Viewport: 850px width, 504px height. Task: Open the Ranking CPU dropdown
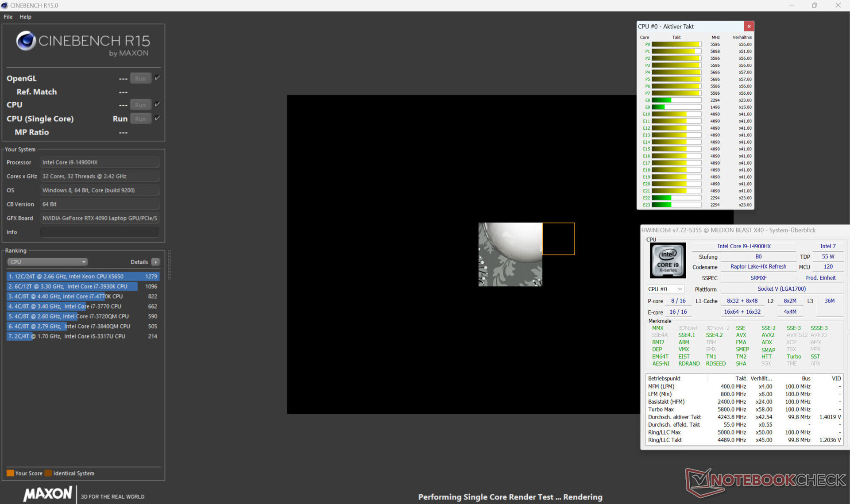pyautogui.click(x=47, y=262)
